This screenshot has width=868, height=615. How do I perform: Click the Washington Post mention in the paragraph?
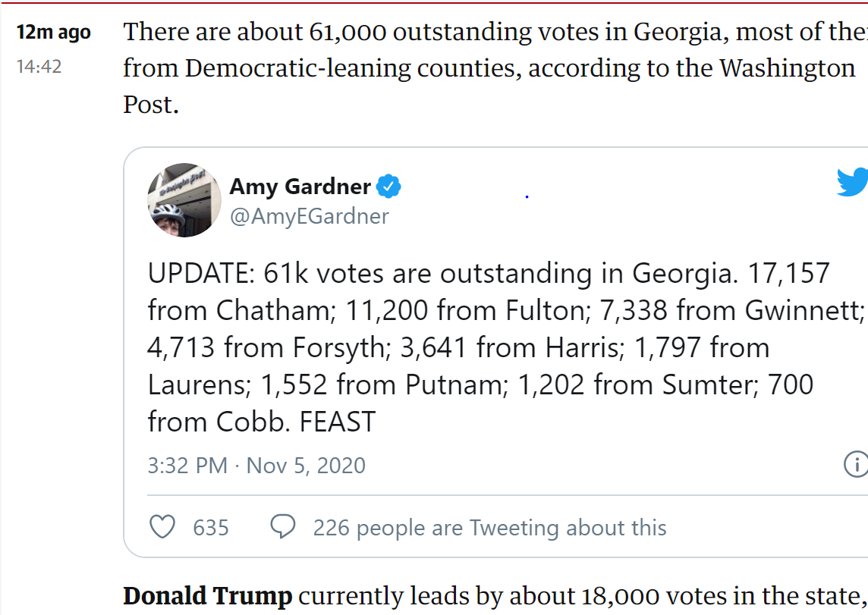pos(787,68)
